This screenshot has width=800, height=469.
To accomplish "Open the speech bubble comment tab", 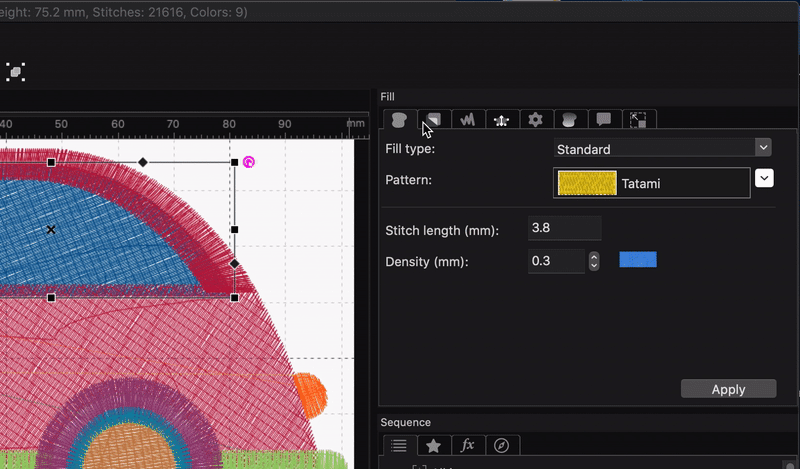I will [x=604, y=120].
